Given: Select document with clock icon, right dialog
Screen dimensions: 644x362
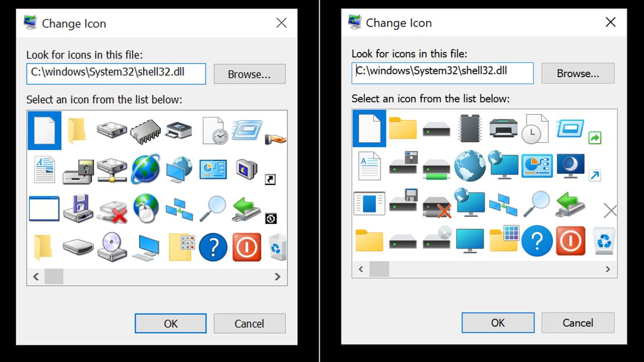Looking at the screenshot, I should tap(536, 128).
